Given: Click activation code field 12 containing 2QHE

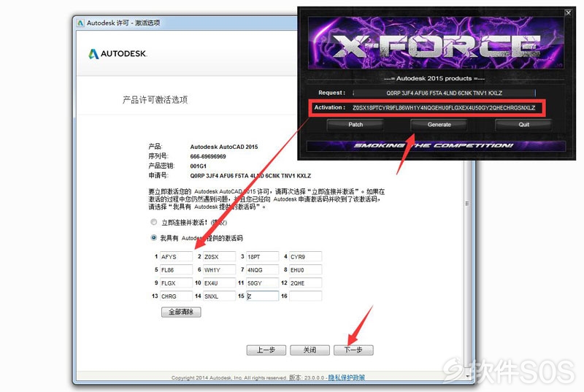Looking at the screenshot, I should pyautogui.click(x=305, y=283).
